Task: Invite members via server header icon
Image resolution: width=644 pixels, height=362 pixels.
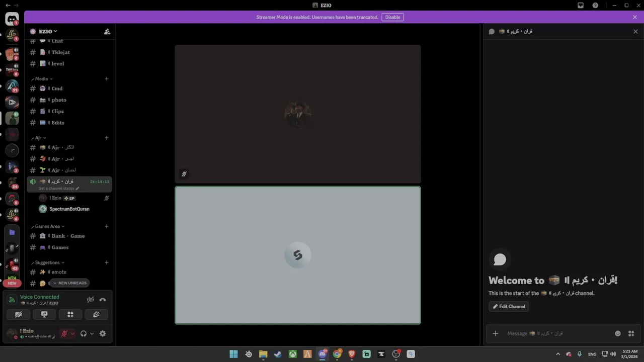Action: [107, 31]
